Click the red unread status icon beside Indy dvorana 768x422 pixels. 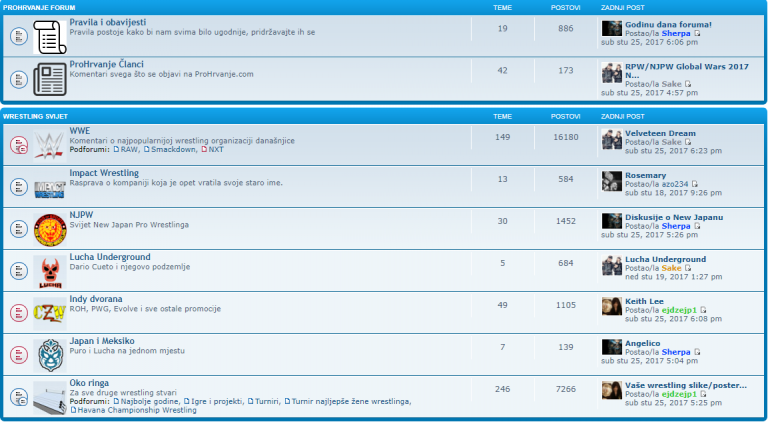click(x=19, y=313)
